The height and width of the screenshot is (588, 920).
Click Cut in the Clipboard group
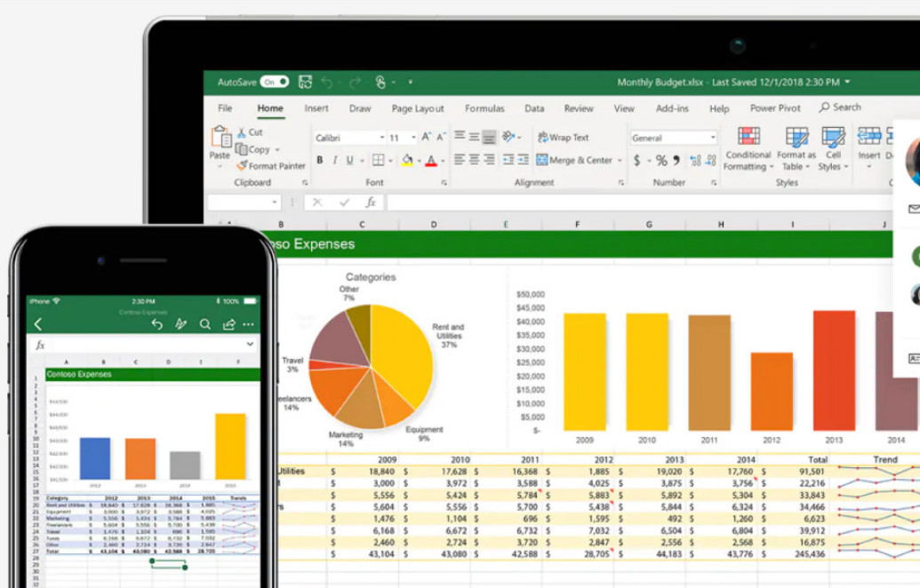[250, 132]
